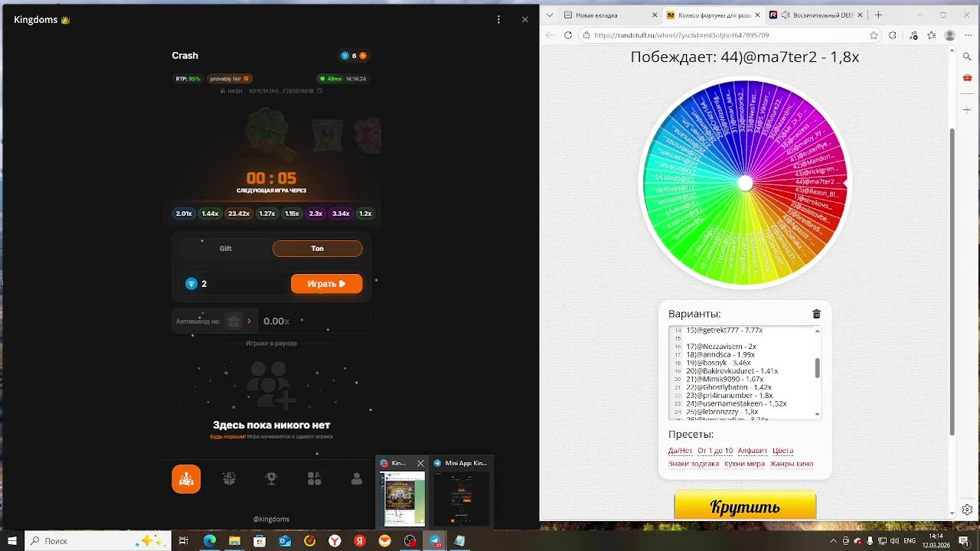Switch to the Восхитительный DEEP tab
980x551 pixels.
pos(815,15)
